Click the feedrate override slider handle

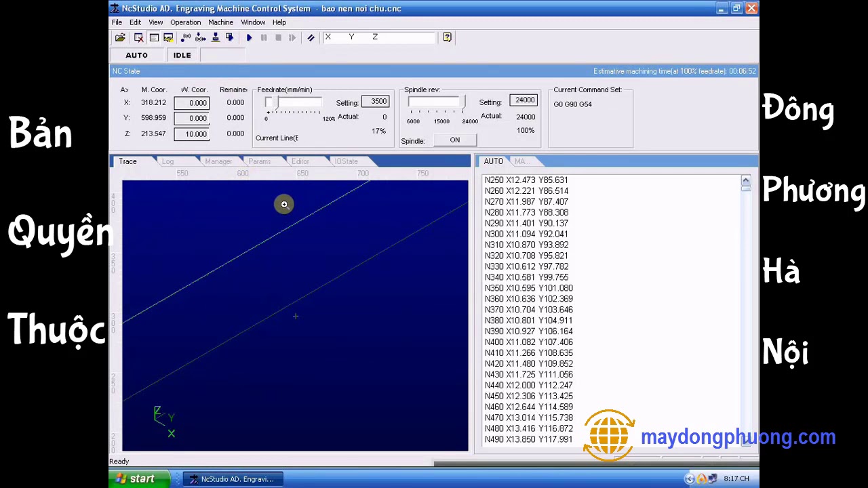276,102
